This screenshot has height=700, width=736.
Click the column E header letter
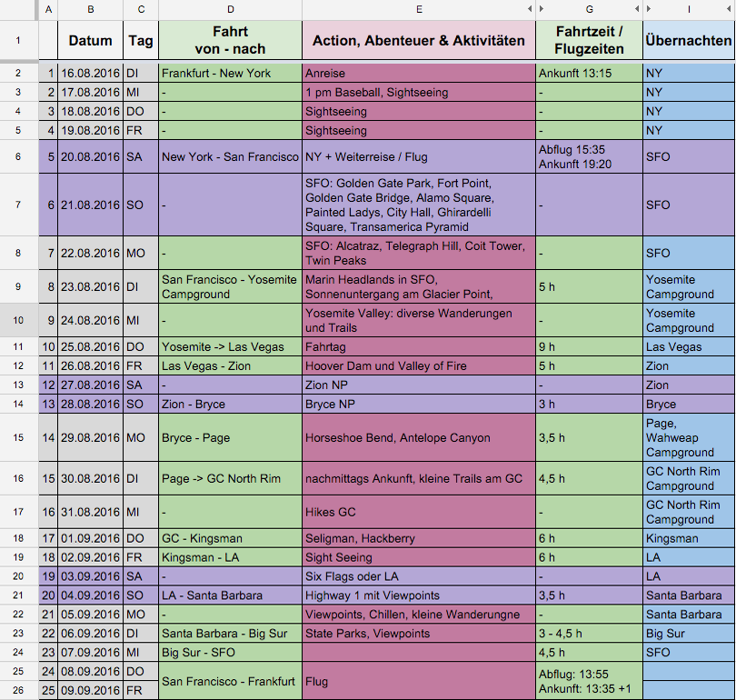pyautogui.click(x=418, y=9)
